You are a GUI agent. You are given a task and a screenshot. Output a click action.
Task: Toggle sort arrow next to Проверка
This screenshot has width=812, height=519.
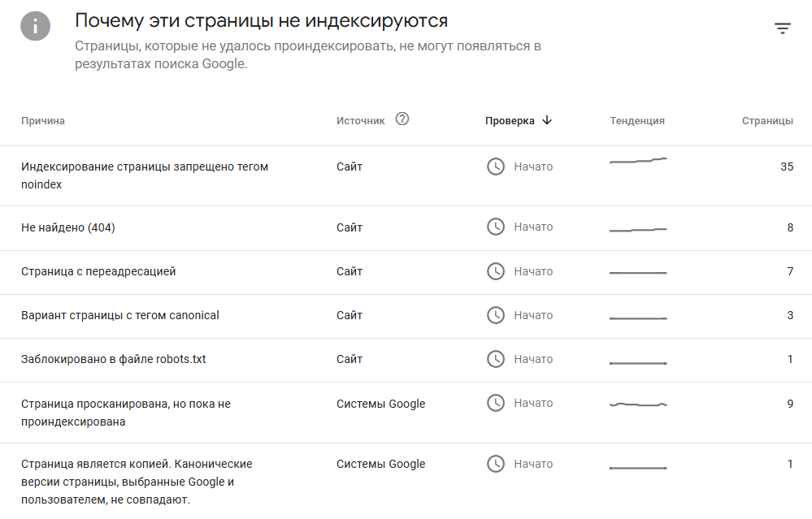tap(547, 120)
